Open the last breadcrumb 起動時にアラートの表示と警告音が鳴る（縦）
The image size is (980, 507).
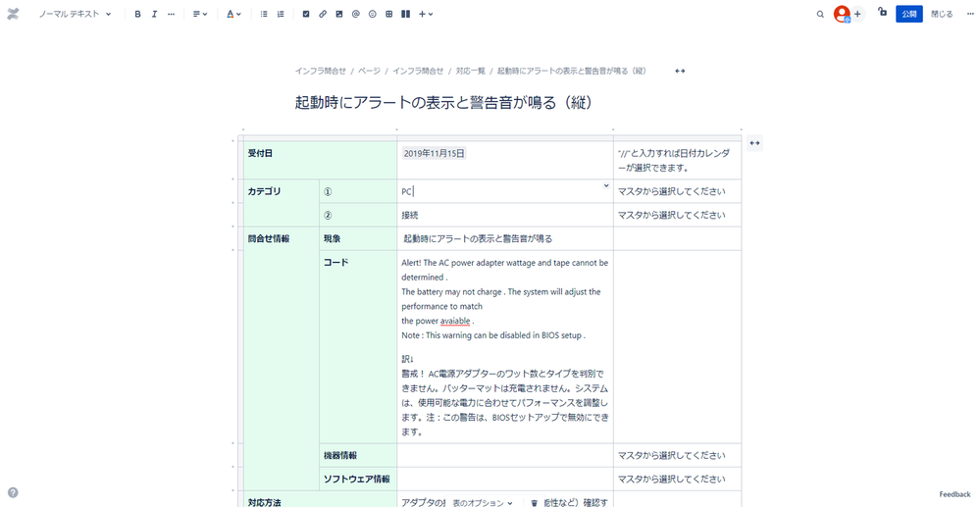572,72
